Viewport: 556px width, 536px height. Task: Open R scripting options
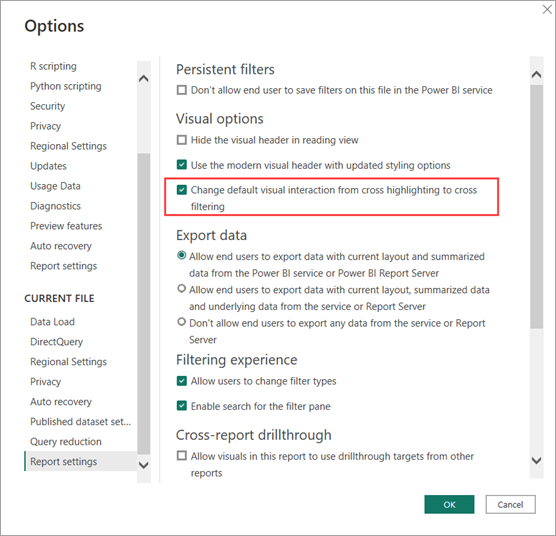53,66
